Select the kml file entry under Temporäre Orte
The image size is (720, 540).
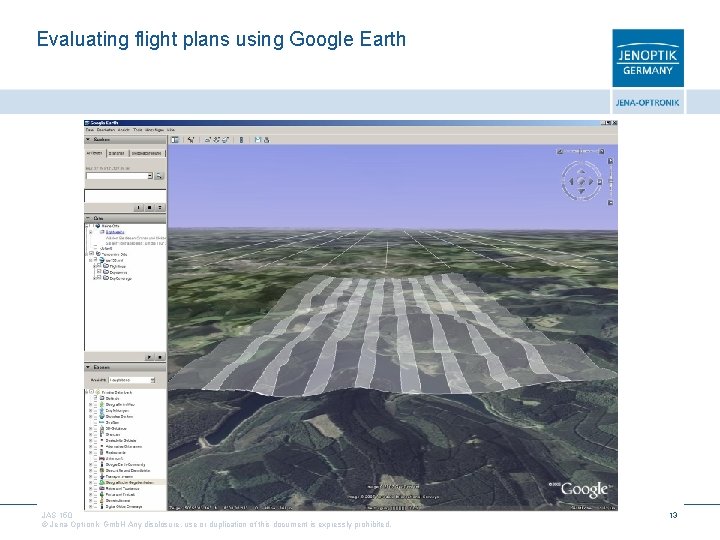coord(114,260)
